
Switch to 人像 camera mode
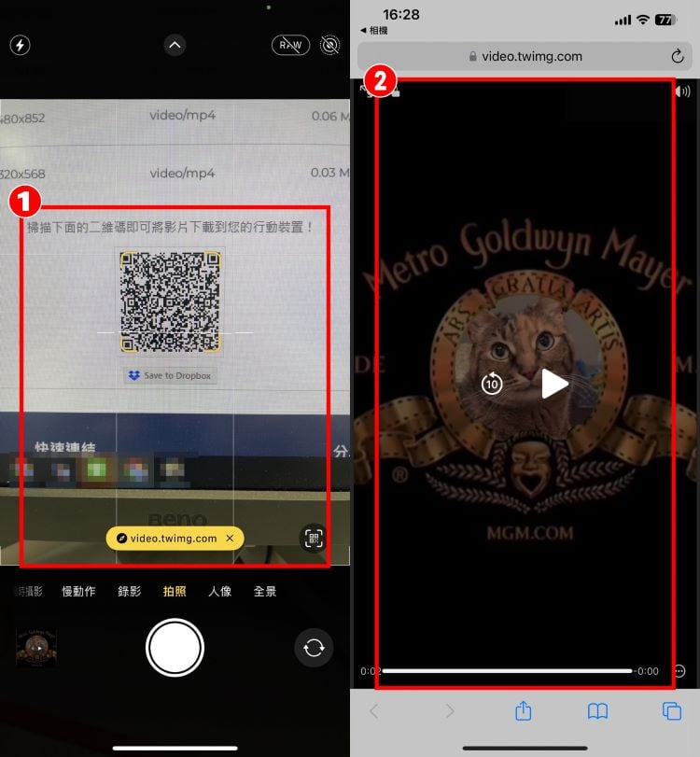click(219, 592)
